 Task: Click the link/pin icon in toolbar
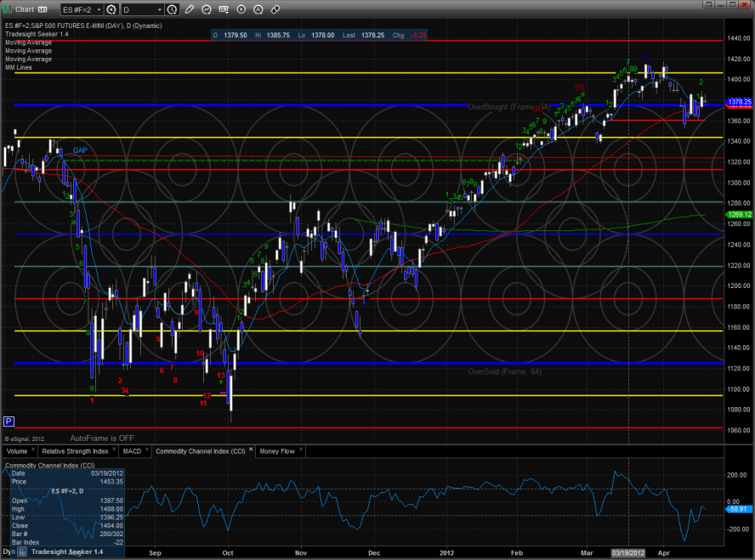[x=276, y=10]
